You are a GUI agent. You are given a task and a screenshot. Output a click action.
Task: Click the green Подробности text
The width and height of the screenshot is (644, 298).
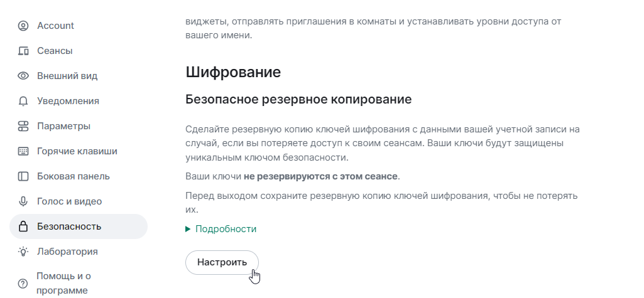tap(226, 229)
